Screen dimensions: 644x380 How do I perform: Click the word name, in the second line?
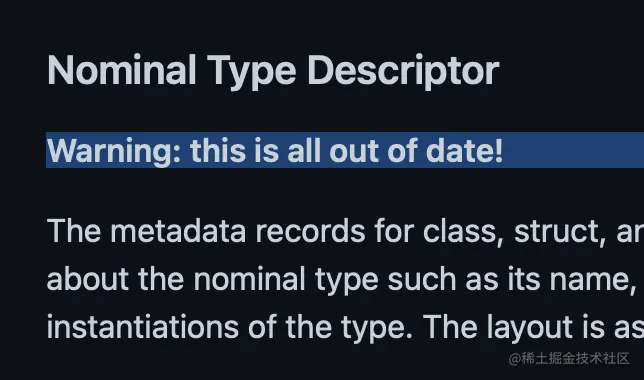[x=593, y=280]
